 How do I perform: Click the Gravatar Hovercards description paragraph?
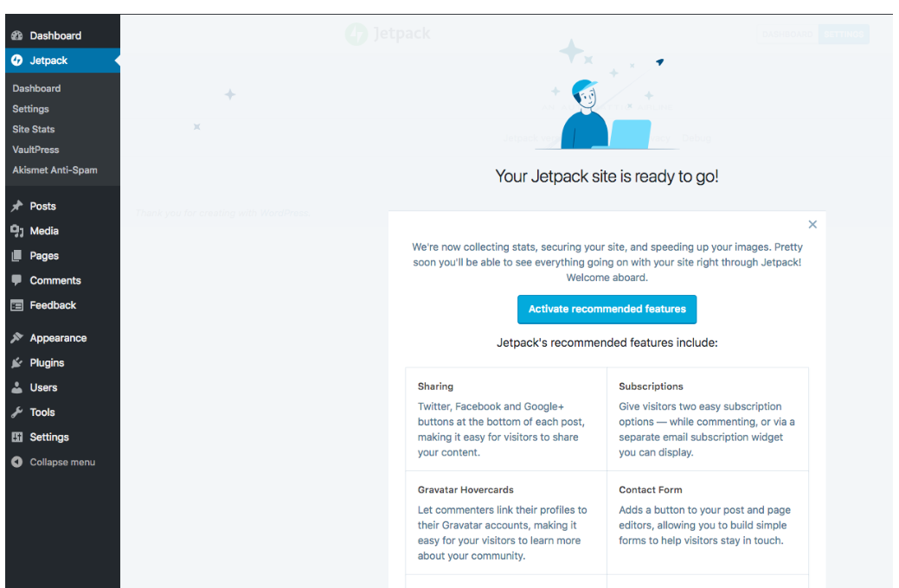point(502,533)
